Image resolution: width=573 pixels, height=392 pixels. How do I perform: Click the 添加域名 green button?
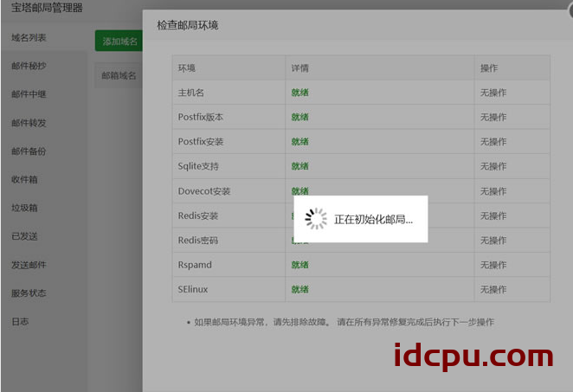point(119,41)
